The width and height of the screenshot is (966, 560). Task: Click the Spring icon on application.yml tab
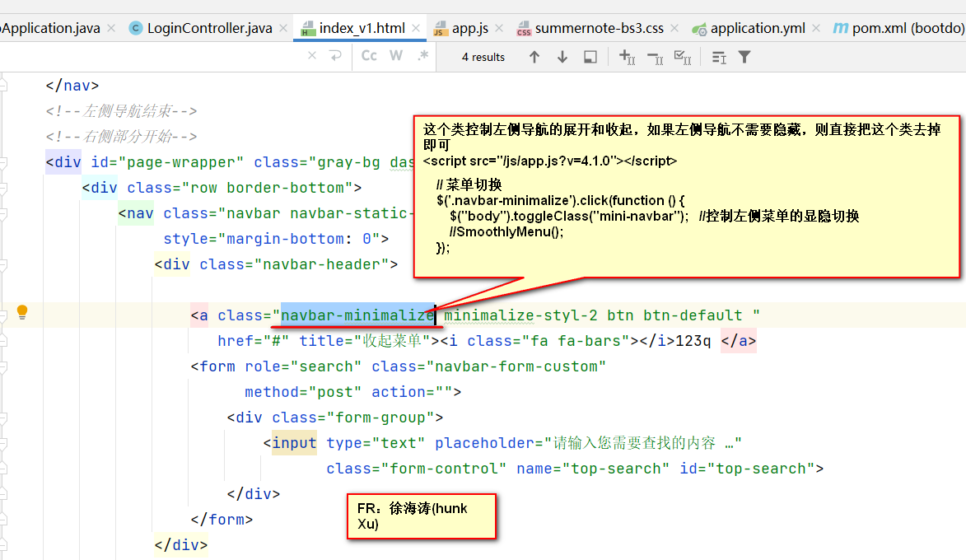coord(699,29)
